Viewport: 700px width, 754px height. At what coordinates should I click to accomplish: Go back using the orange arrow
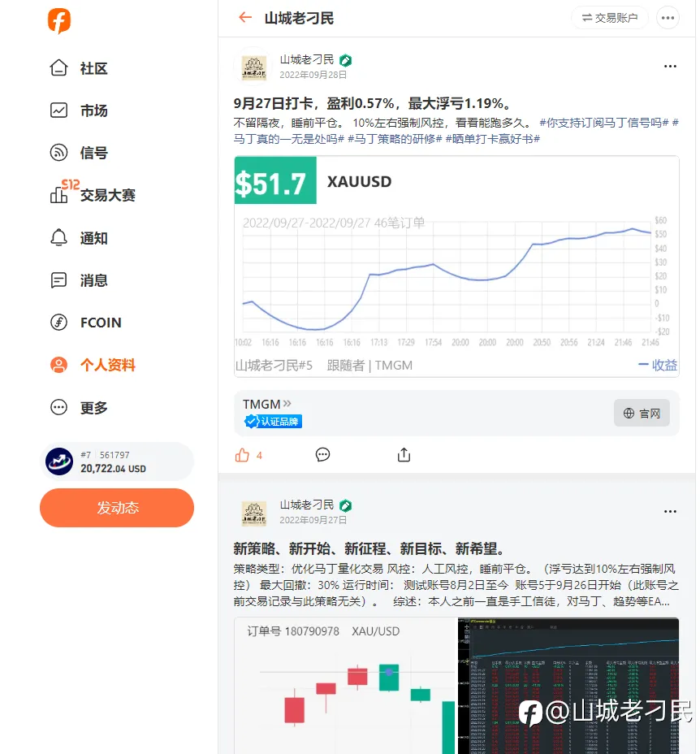(x=245, y=18)
